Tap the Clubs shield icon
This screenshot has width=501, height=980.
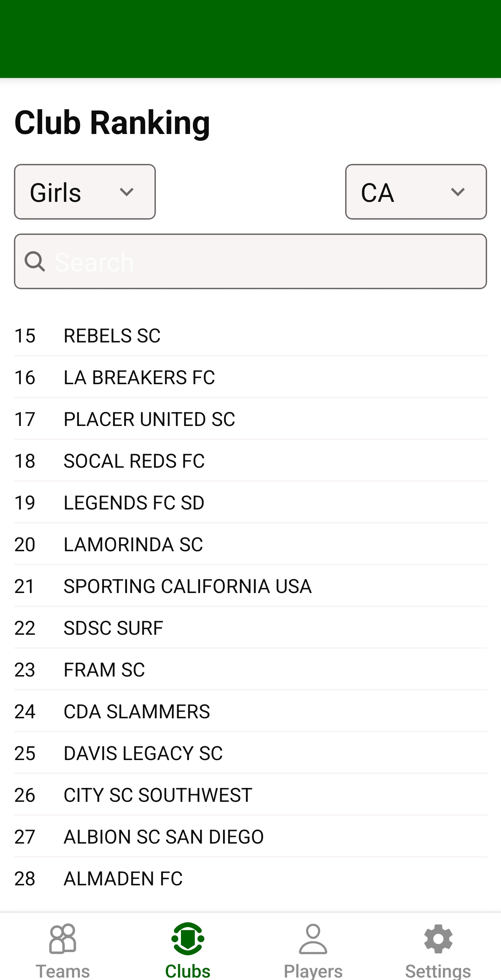[x=188, y=939]
